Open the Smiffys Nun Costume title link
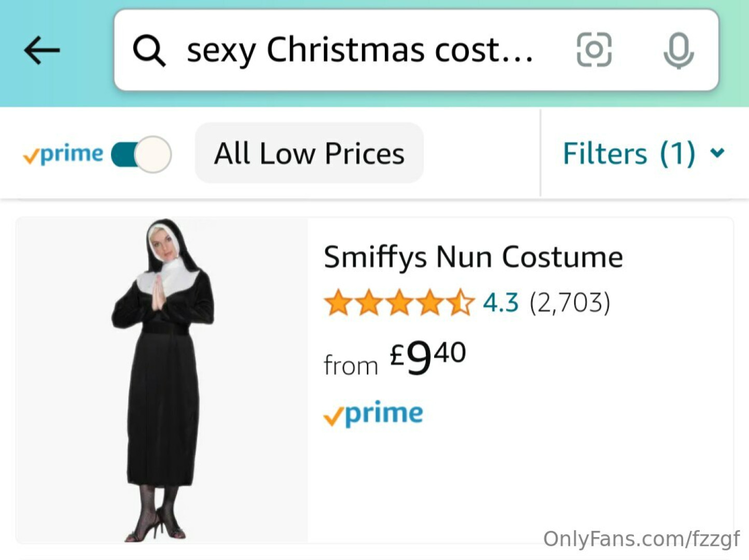Viewport: 749px width, 560px height. (473, 257)
